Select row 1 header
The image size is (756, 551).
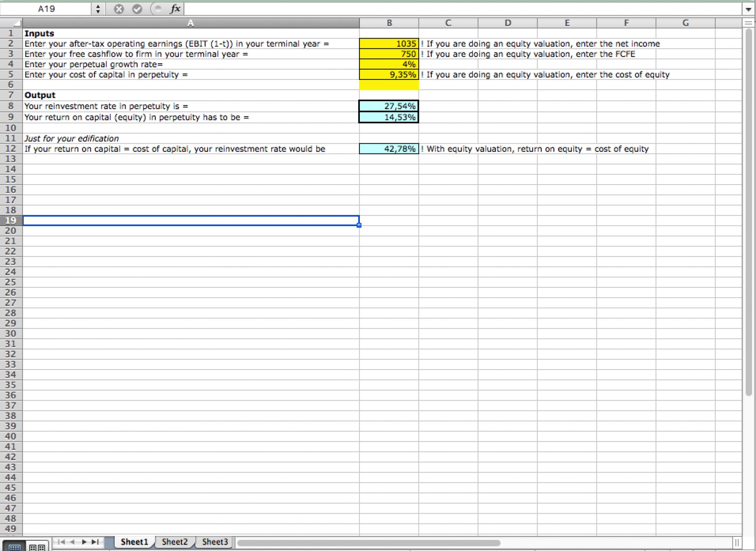click(11, 33)
